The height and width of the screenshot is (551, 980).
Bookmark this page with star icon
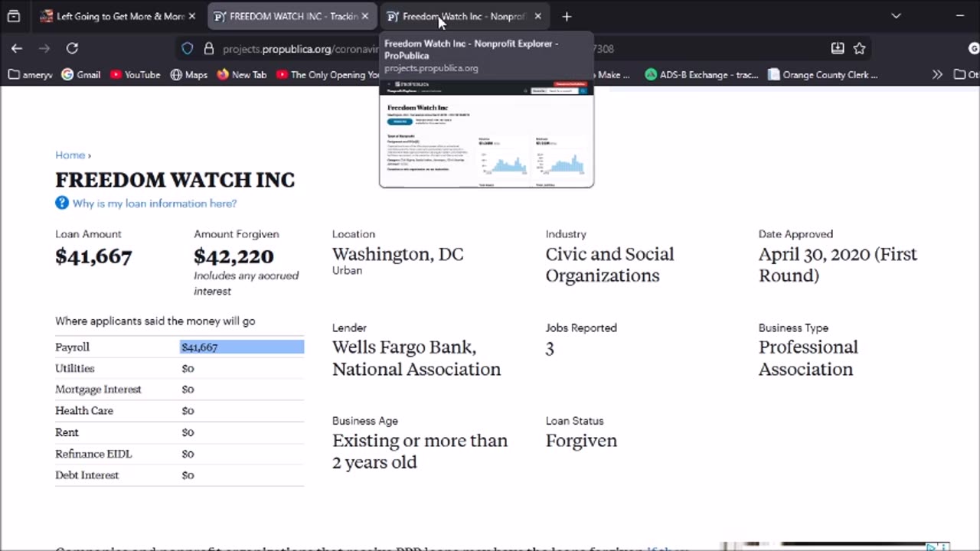coord(859,48)
